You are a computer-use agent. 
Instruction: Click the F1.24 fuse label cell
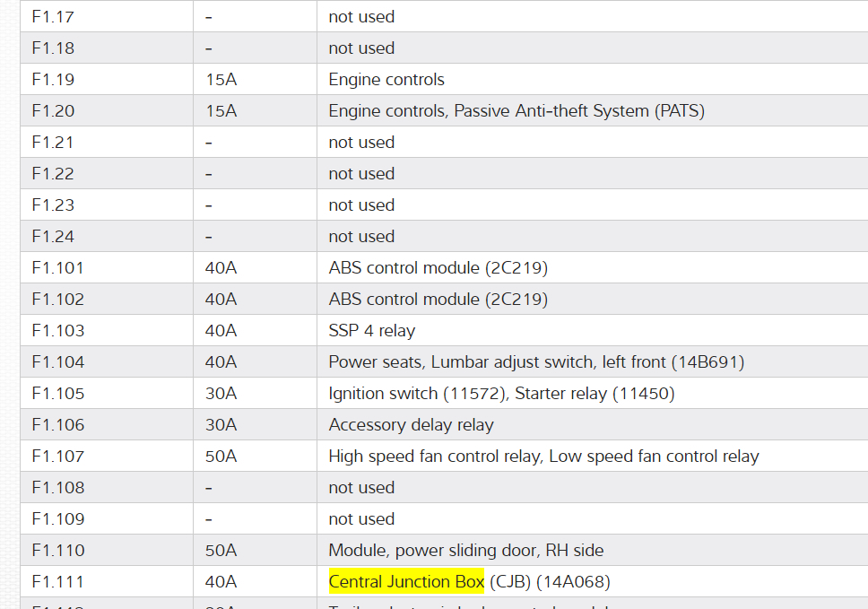click(x=53, y=237)
